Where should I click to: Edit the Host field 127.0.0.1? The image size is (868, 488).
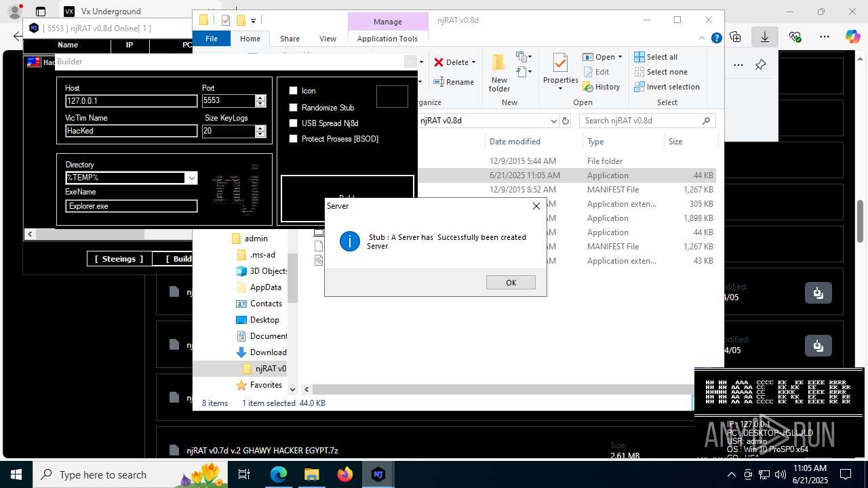[131, 101]
